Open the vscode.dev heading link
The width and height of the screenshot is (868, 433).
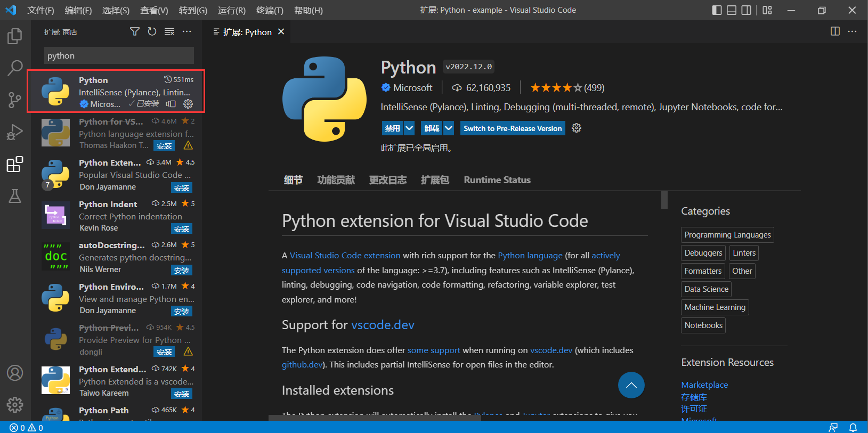pos(383,325)
